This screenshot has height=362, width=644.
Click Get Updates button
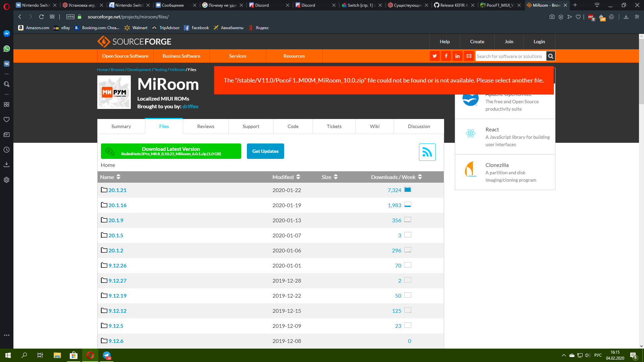[265, 151]
